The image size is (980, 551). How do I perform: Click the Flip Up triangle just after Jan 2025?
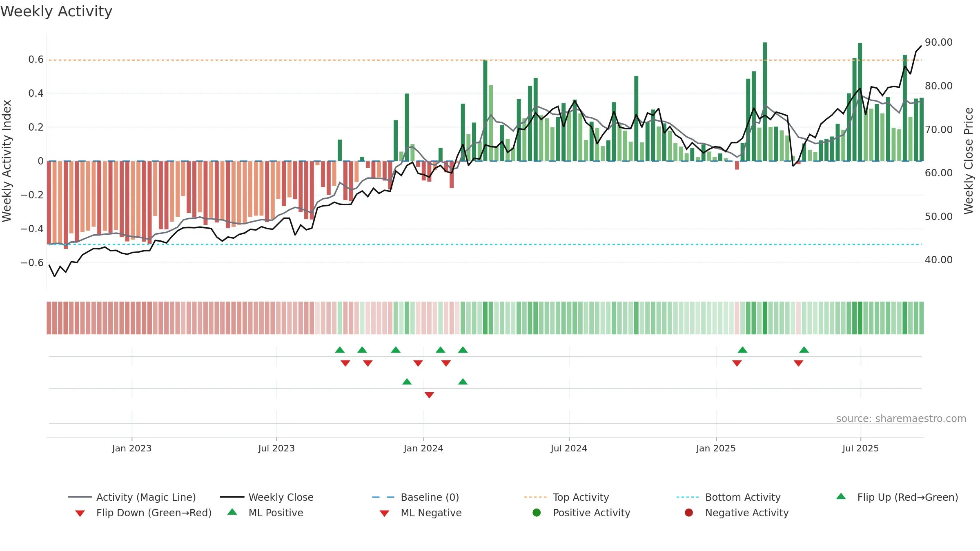point(743,350)
